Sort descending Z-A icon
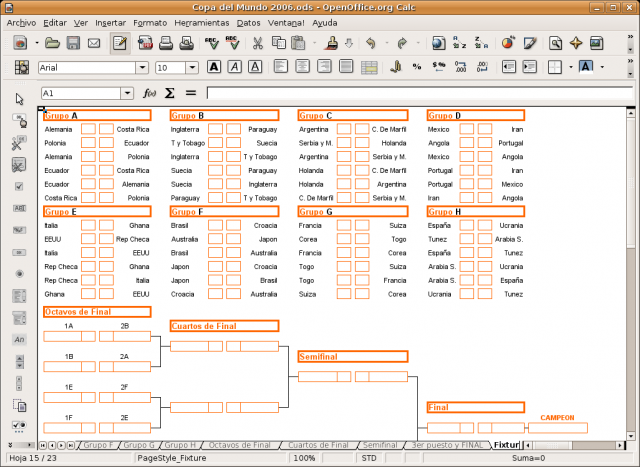The width and height of the screenshot is (640, 467). coord(481,43)
